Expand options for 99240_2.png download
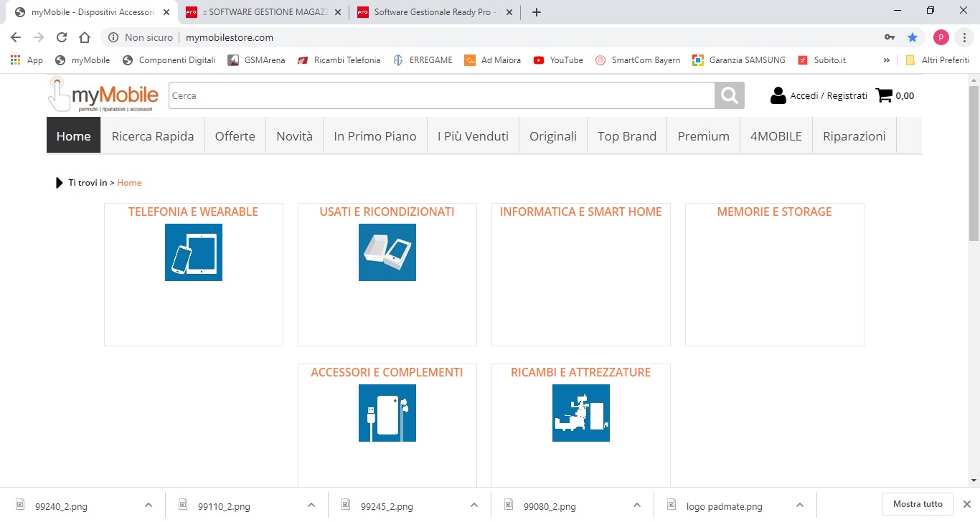This screenshot has width=980, height=522. pyautogui.click(x=149, y=505)
